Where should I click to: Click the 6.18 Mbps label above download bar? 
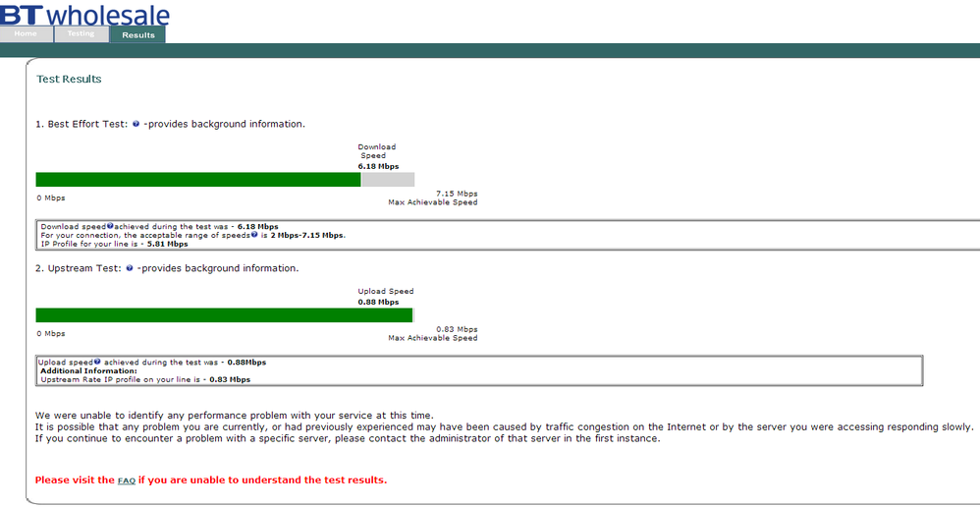[x=378, y=166]
